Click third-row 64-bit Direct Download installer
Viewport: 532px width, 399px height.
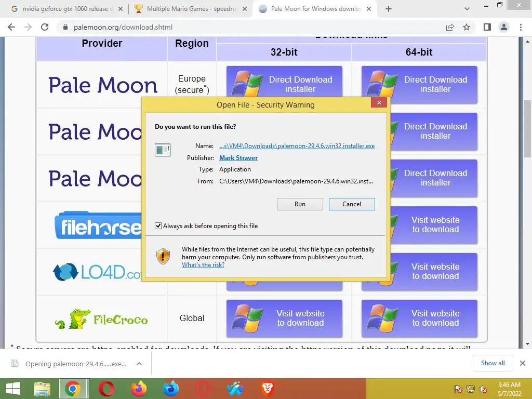434,178
